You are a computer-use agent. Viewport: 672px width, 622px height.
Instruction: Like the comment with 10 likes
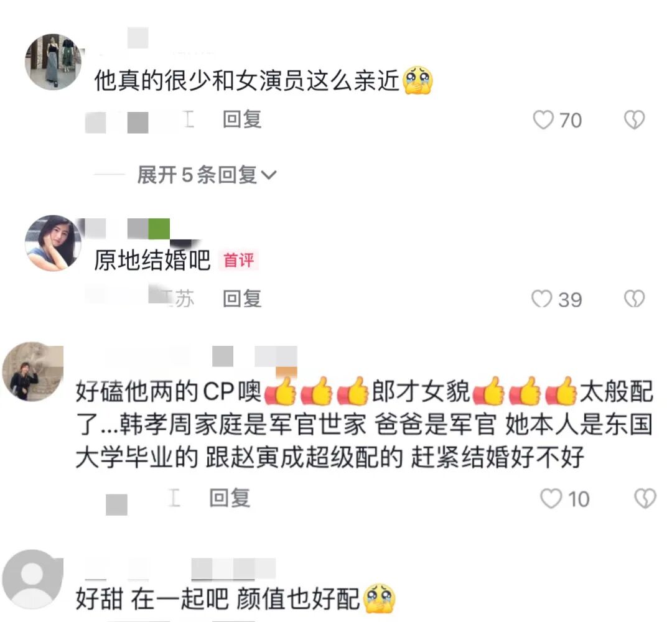pyautogui.click(x=551, y=499)
